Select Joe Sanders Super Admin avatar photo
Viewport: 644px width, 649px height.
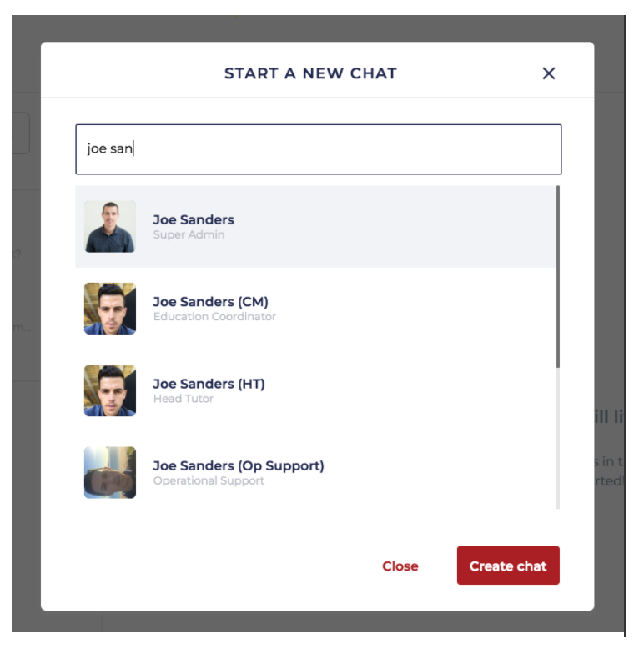[x=110, y=227]
